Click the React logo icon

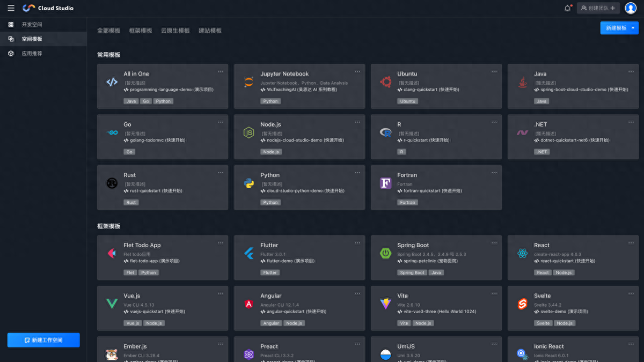[x=522, y=253]
